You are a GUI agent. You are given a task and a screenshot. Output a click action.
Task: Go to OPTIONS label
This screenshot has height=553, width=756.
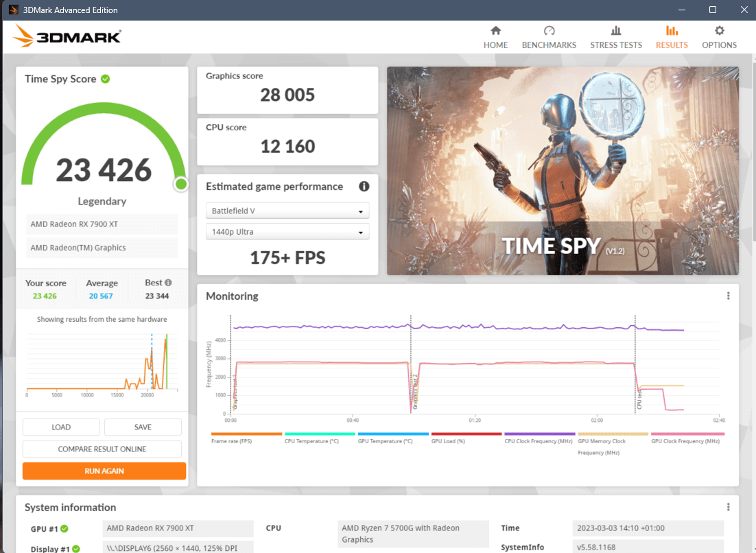tap(719, 45)
